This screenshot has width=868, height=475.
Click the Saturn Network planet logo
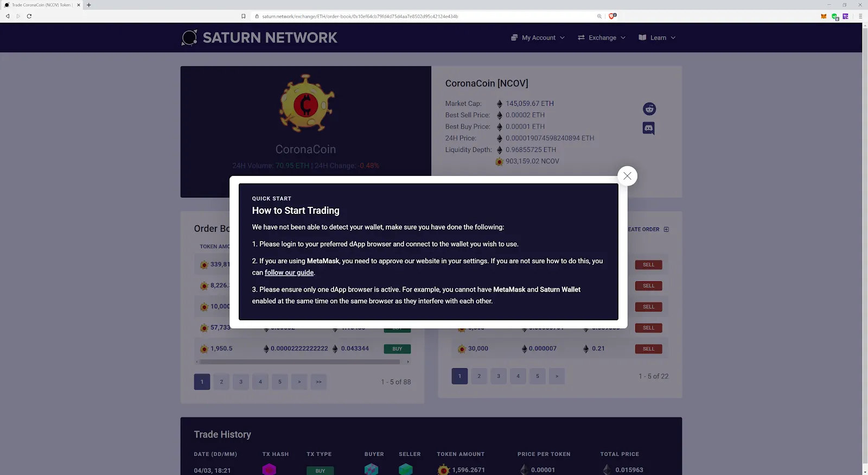coord(189,37)
